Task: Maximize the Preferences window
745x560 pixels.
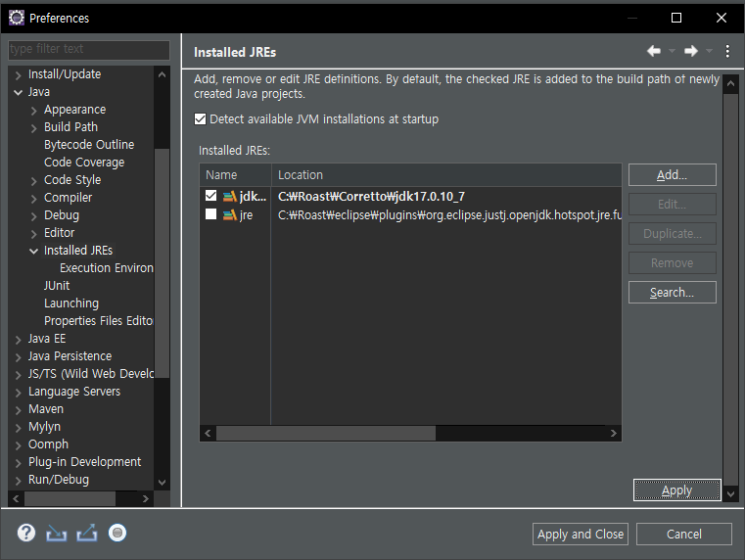Action: tap(676, 18)
